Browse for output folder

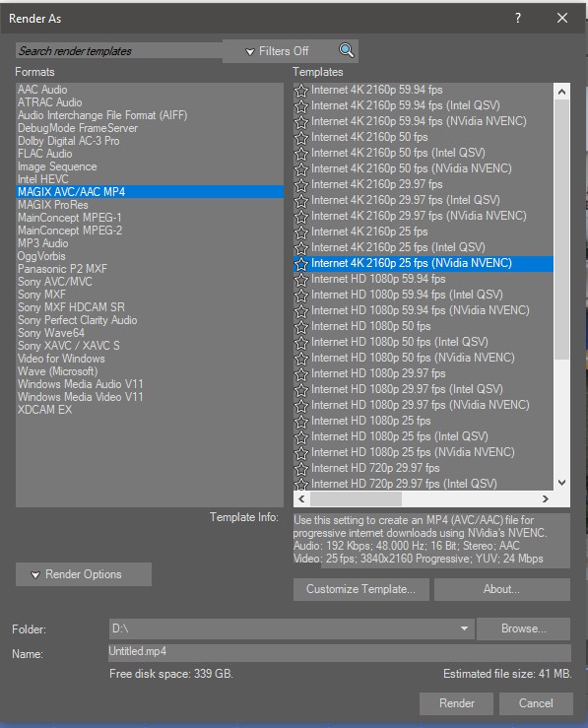524,629
